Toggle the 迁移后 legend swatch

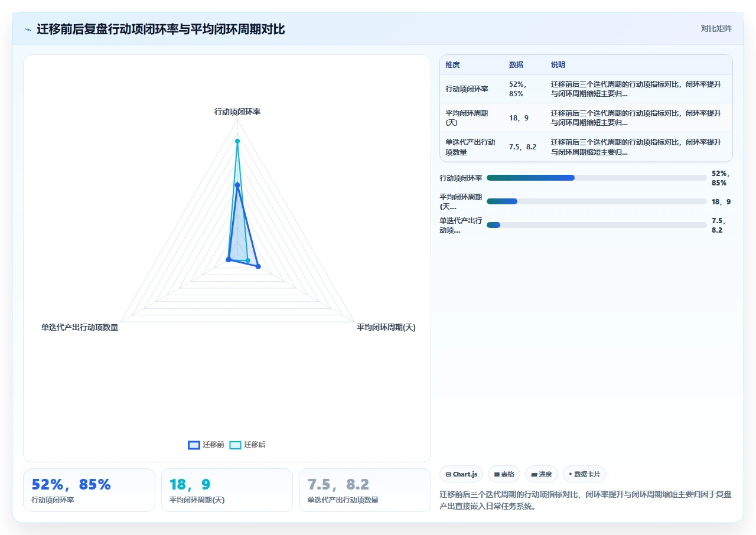point(235,445)
